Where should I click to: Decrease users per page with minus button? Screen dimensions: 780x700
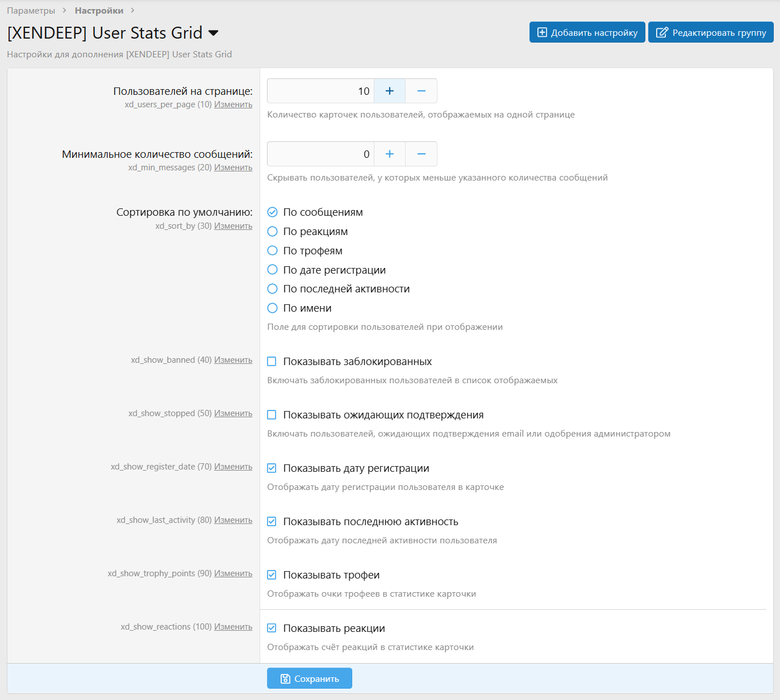click(422, 91)
